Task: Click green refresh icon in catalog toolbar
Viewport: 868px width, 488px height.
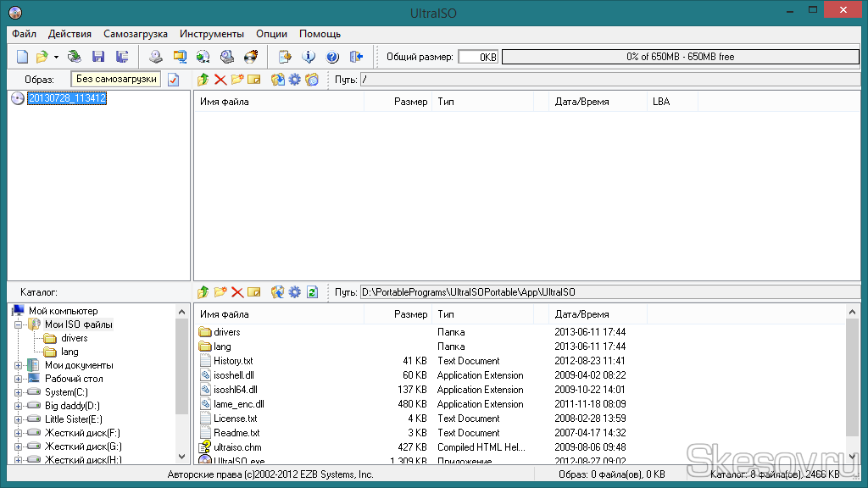Action: 312,292
